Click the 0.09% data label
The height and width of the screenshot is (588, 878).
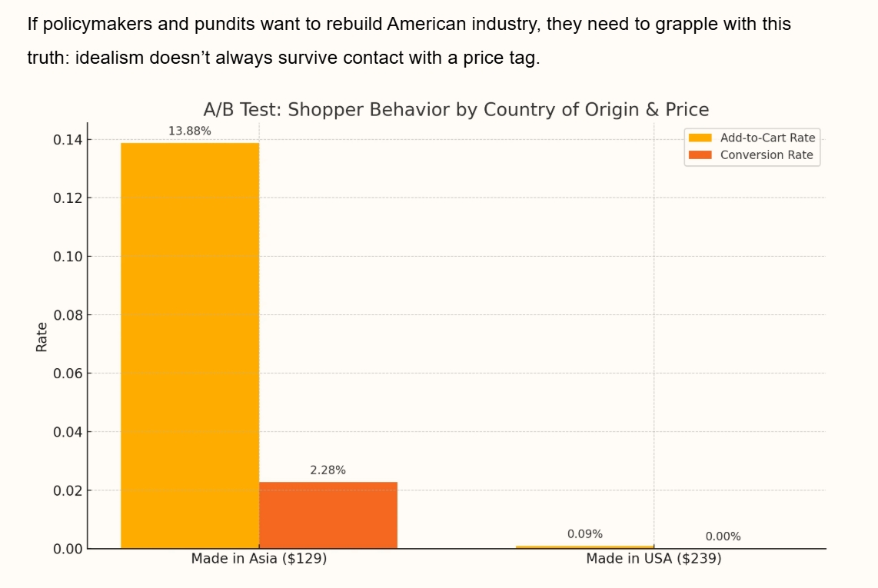585,534
